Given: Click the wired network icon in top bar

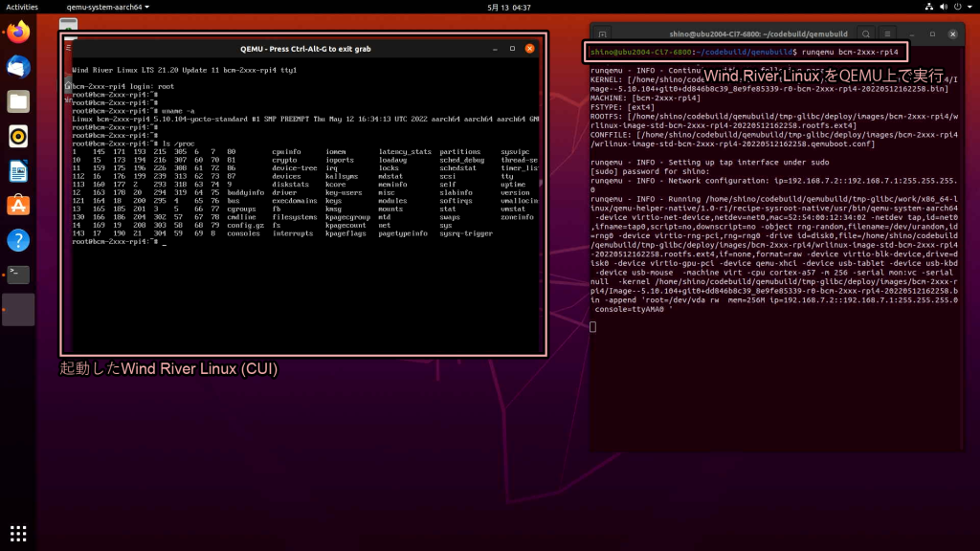Looking at the screenshot, I should 929,8.
